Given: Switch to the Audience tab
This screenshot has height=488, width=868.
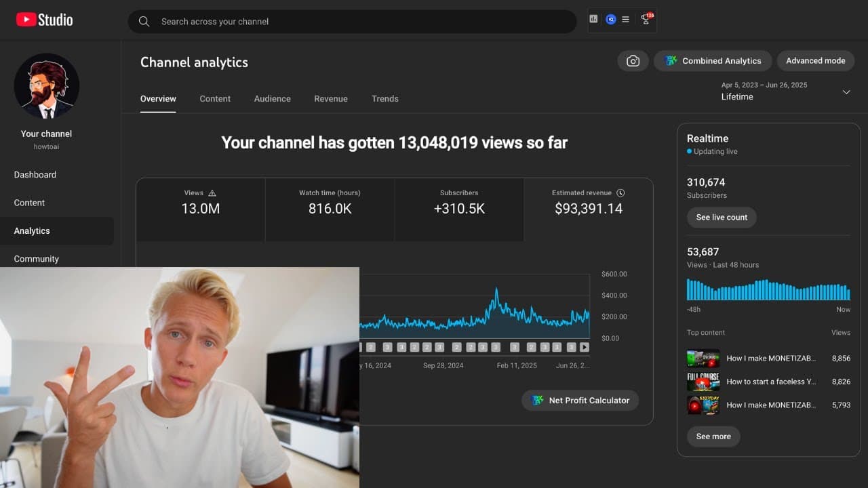Looking at the screenshot, I should [x=273, y=99].
